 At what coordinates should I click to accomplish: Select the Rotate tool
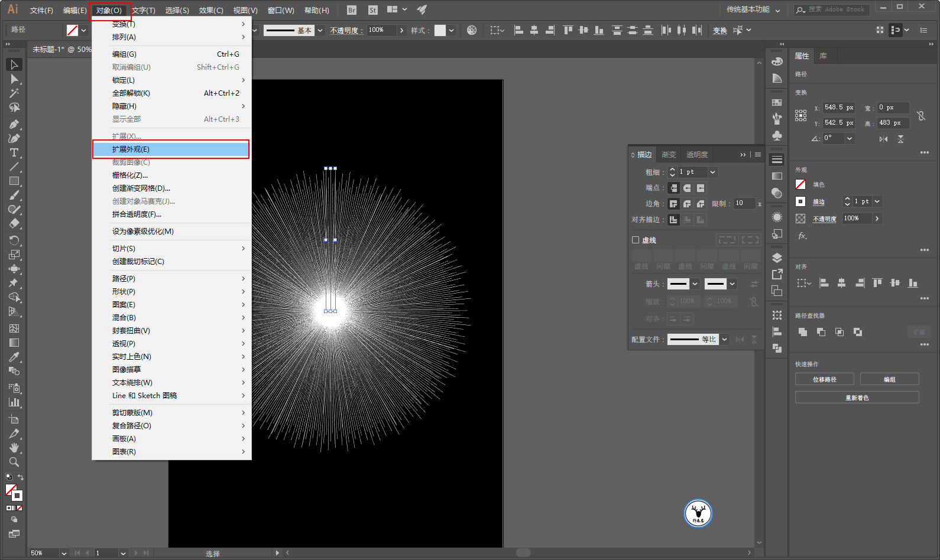[14, 240]
